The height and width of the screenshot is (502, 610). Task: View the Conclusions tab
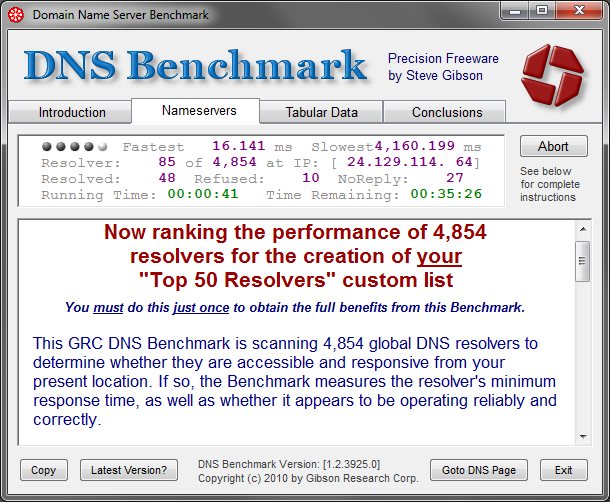point(445,112)
